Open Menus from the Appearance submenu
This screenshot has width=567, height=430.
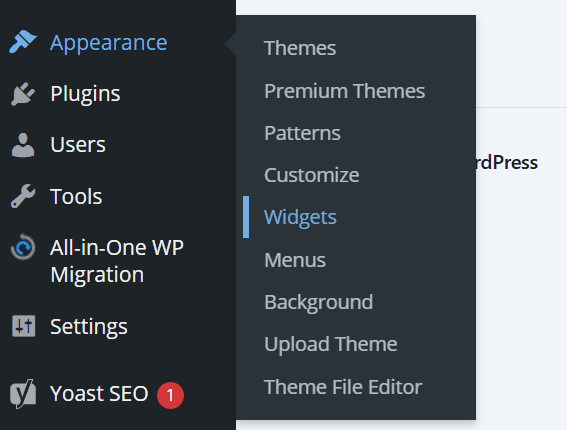[x=295, y=260]
